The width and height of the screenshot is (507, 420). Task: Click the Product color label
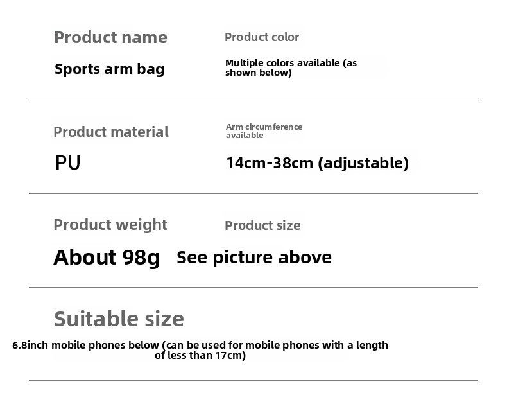pos(262,37)
